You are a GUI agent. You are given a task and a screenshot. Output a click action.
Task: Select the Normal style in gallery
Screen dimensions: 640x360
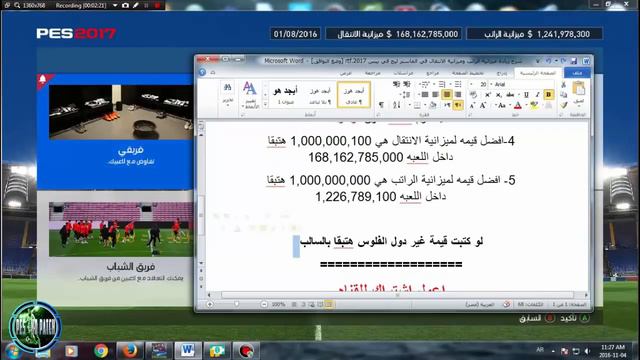(354, 94)
